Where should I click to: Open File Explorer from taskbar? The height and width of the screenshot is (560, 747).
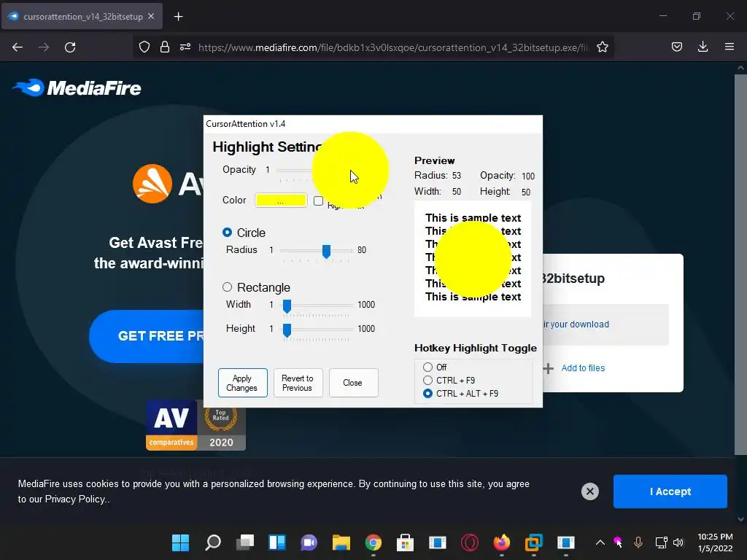pyautogui.click(x=341, y=542)
